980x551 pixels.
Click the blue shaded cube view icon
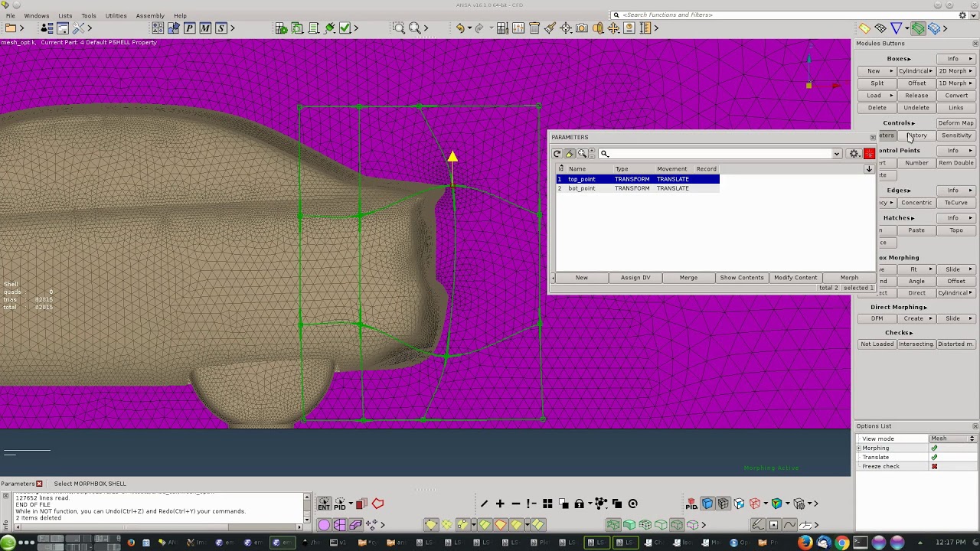click(x=707, y=504)
